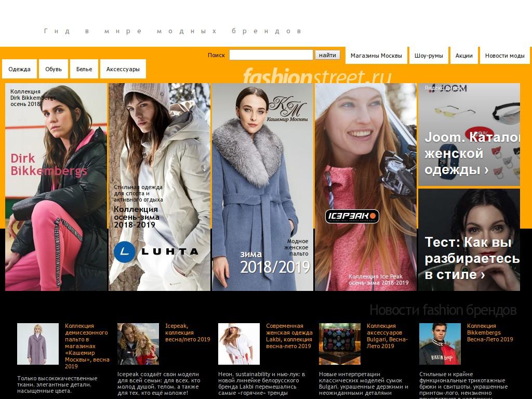532x399 pixels.
Task: Open the Lakbi white outfit thumbnail
Action: pos(239,344)
